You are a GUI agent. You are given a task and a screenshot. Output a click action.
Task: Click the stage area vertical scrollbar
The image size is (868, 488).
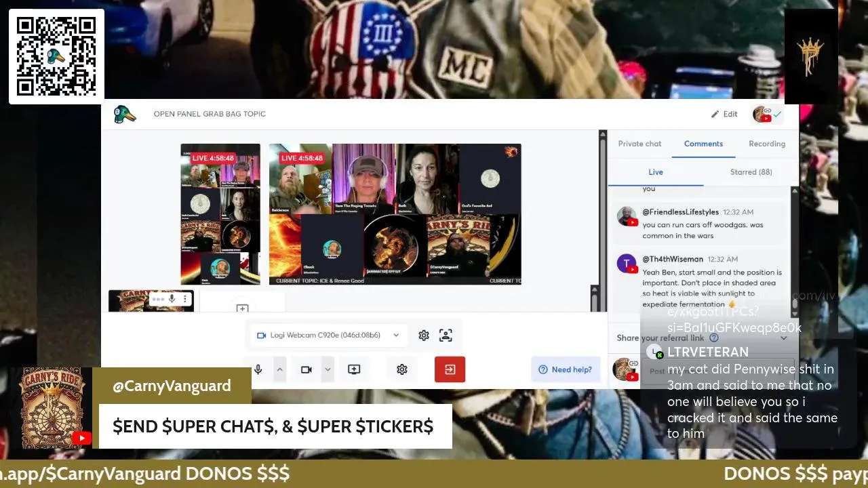tap(602, 220)
